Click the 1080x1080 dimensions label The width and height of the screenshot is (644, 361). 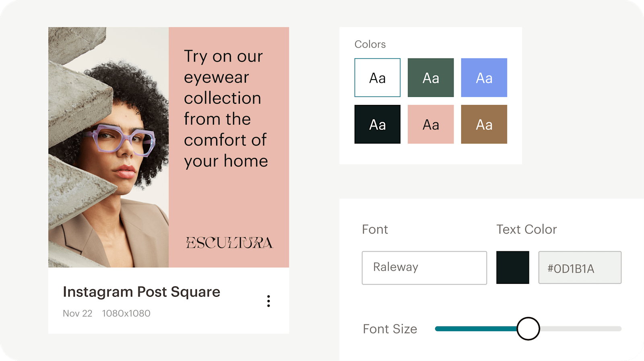(126, 313)
